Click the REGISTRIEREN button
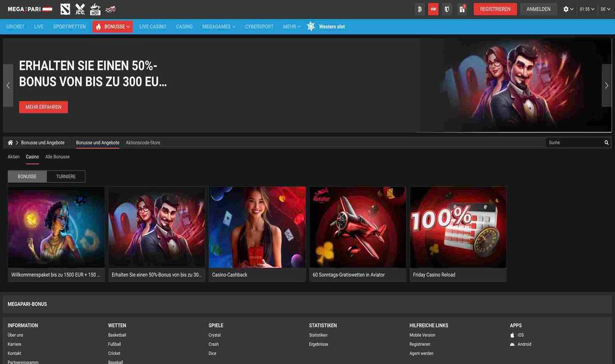Screen dimensions: 615x364 (x=495, y=8)
